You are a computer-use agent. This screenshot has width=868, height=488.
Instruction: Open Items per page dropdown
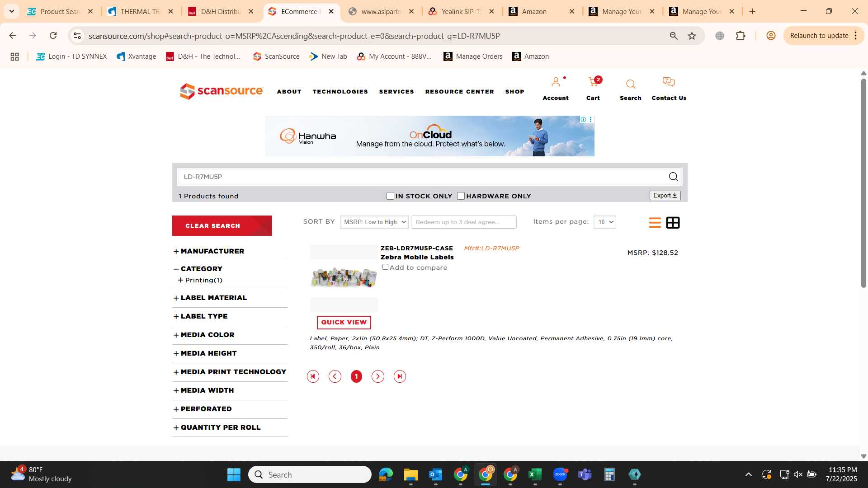(x=604, y=222)
